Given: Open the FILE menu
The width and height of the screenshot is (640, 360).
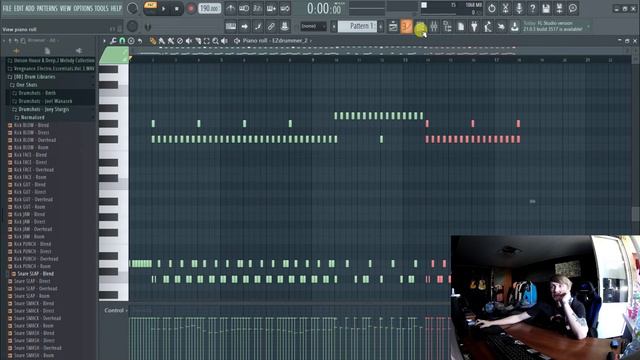Looking at the screenshot, I should [x=7, y=8].
